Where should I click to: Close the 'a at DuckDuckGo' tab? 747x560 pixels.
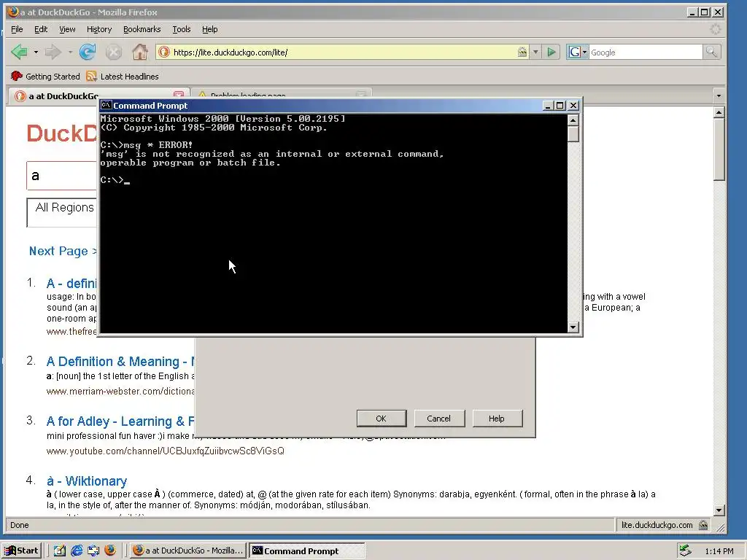point(179,95)
